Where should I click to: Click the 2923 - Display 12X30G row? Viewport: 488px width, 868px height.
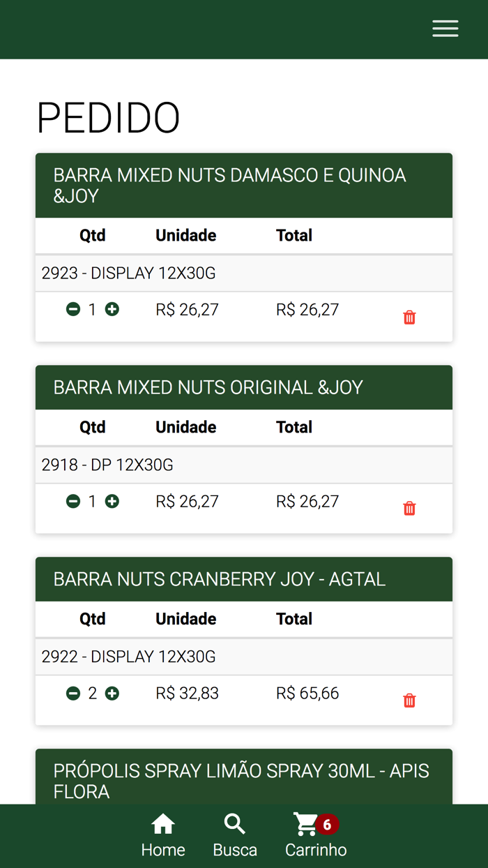[243, 274]
